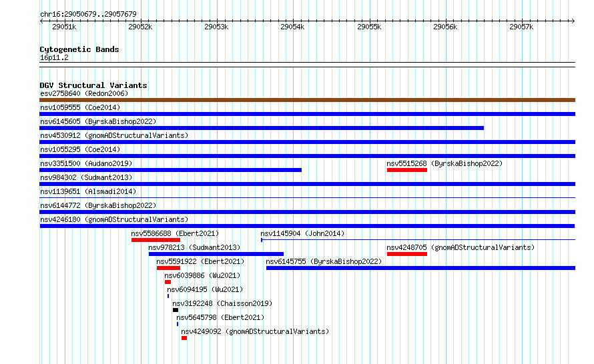Open the nsv5645798 (Ebert2021) label
Screen dimensions: 594x364
pyautogui.click(x=220, y=317)
